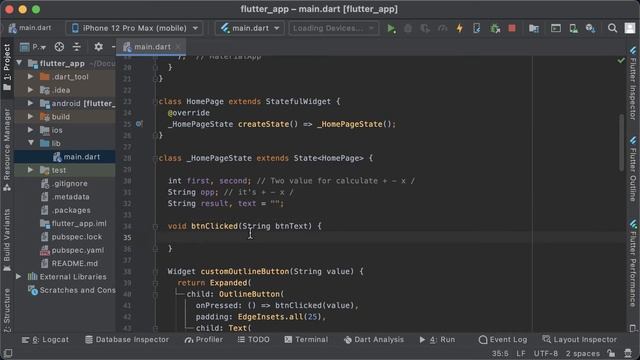This screenshot has width=640, height=360.
Task: Click the Select Opened File target icon
Action: click(59, 47)
